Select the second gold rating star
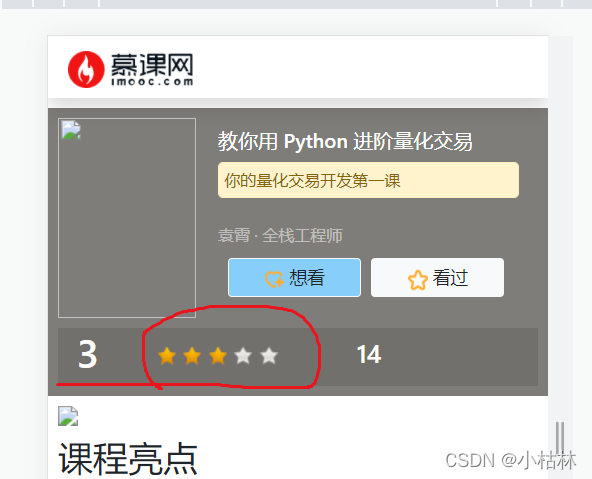 [192, 356]
